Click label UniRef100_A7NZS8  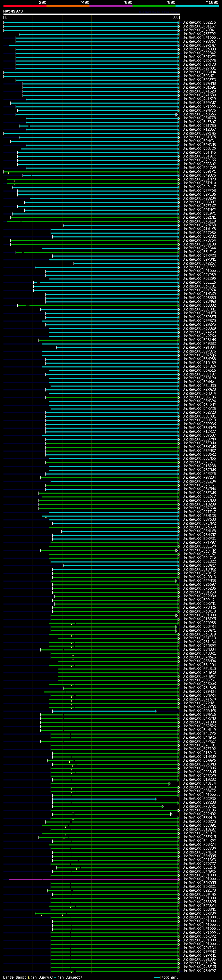(x=199, y=225)
